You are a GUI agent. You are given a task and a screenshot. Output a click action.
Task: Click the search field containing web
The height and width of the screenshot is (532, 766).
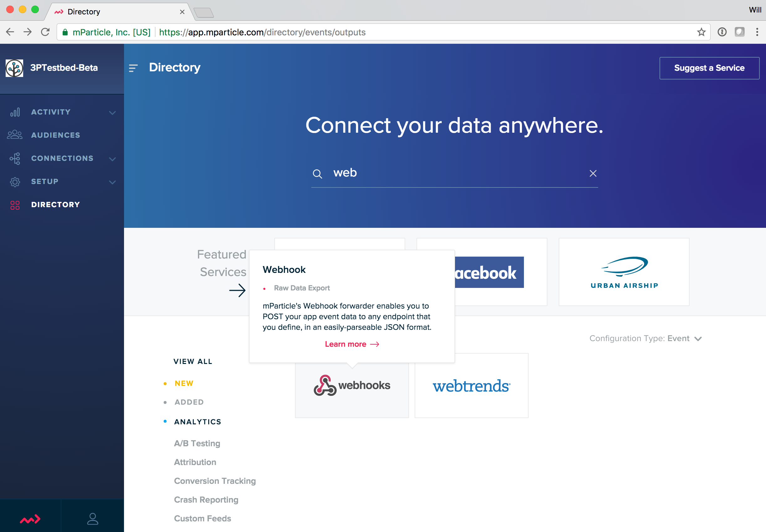coord(453,173)
